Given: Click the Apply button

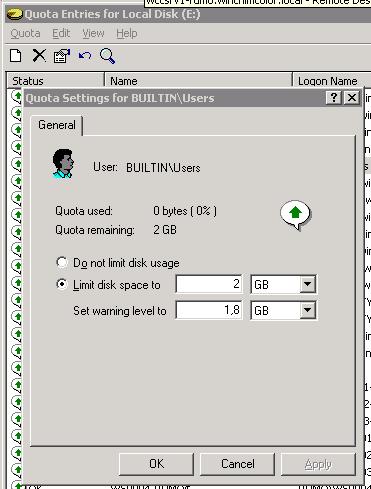Looking at the screenshot, I should pyautogui.click(x=318, y=464).
